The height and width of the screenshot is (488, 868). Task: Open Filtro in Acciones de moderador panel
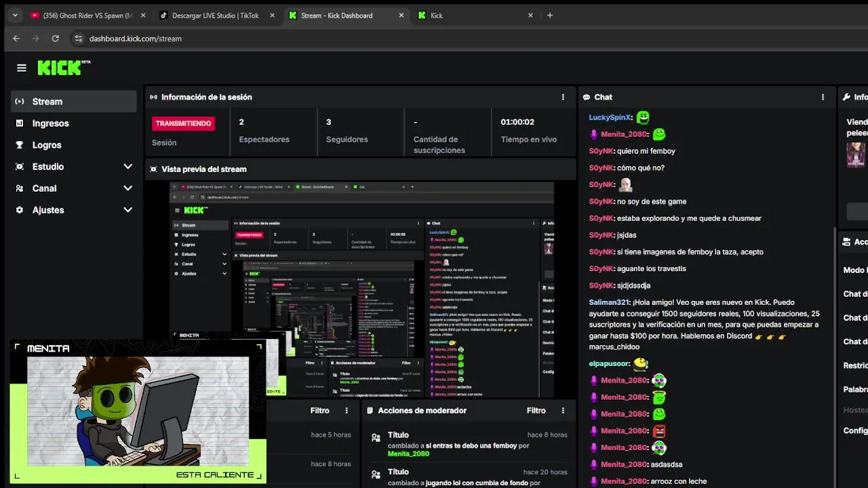click(x=536, y=410)
